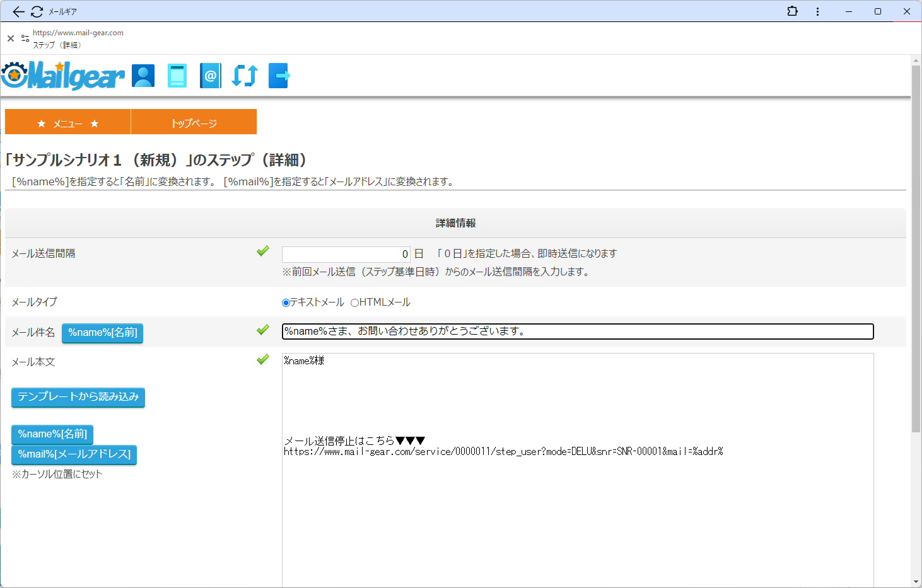Insert %name%[名前] into mail body
Screen dimensions: 922x588
point(52,434)
